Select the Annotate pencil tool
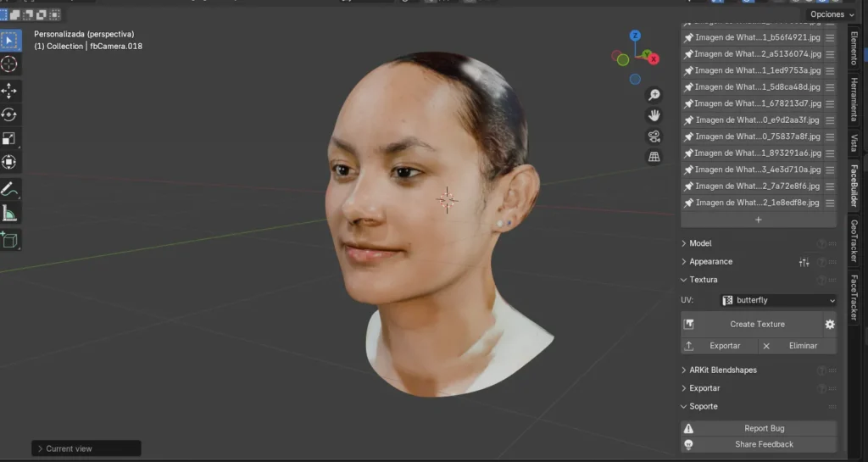This screenshot has width=868, height=462. (x=9, y=189)
